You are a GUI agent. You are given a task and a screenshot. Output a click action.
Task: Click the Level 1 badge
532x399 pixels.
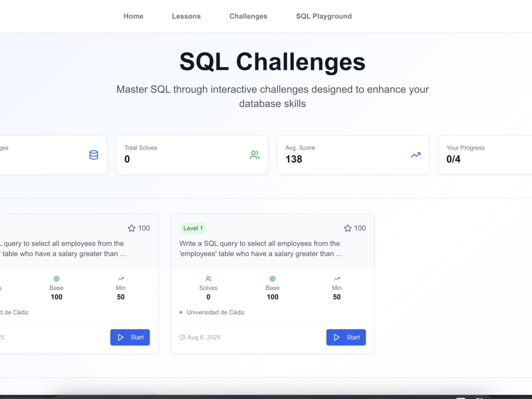193,228
